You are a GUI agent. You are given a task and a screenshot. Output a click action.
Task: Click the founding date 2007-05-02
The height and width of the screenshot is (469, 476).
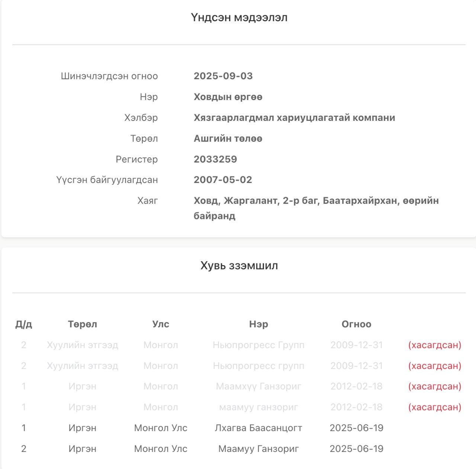[223, 180]
